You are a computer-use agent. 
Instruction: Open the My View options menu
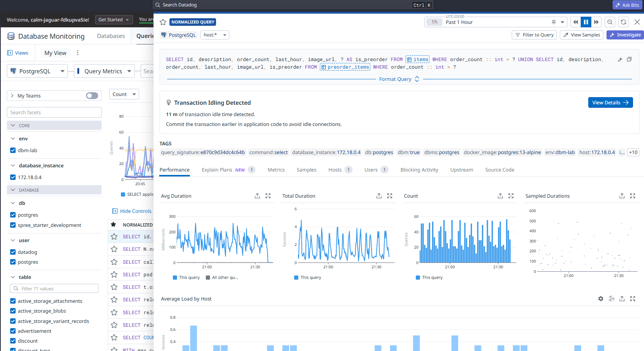point(78,53)
